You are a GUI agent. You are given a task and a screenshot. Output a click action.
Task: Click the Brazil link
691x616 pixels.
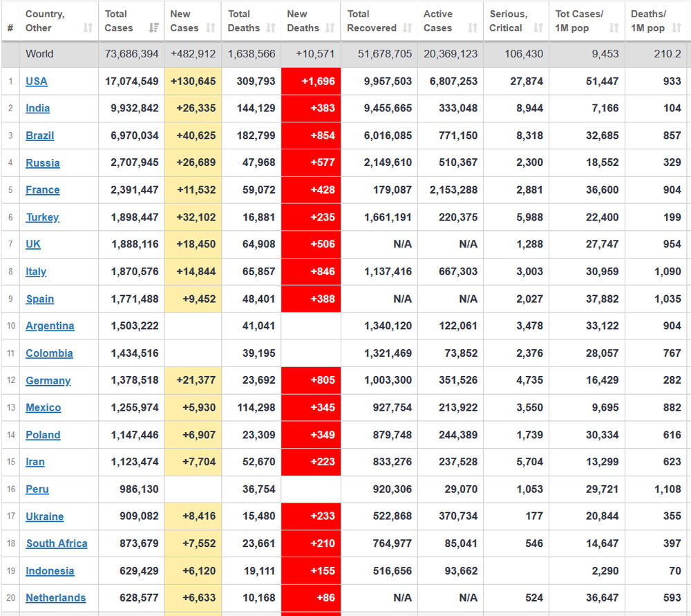[39, 136]
